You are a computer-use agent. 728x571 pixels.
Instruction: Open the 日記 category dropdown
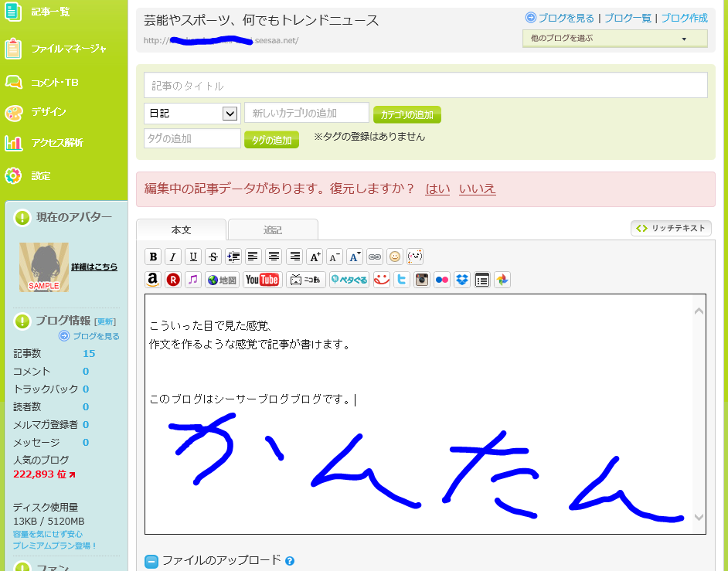[x=191, y=113]
